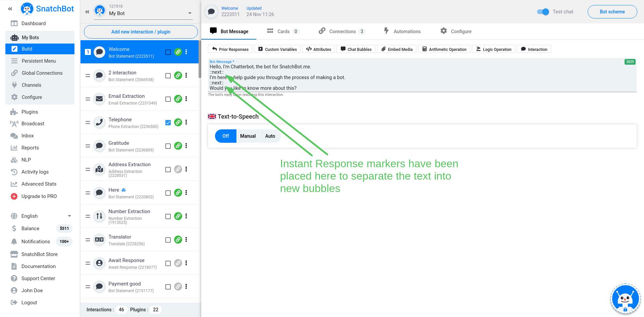Click the Email Extraction connection link icon
This screenshot has width=644, height=317.
tap(178, 99)
